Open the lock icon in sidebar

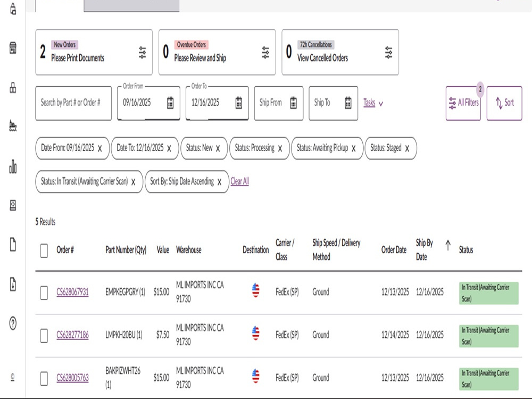13,9
